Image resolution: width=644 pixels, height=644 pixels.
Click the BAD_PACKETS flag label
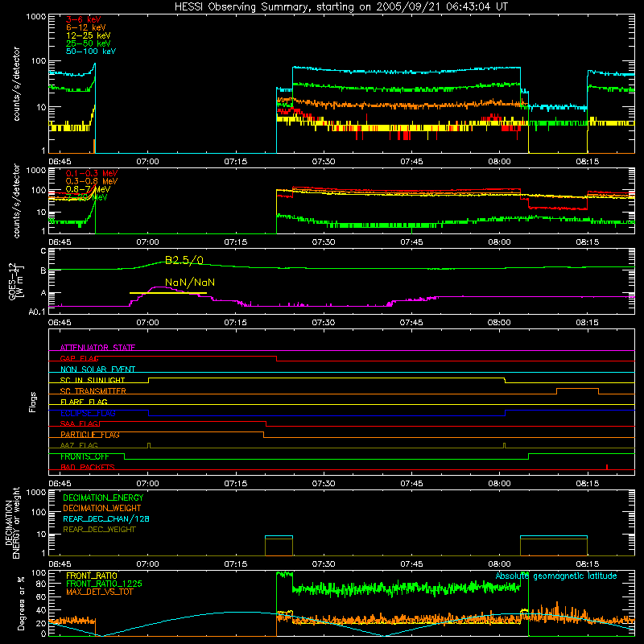88,468
